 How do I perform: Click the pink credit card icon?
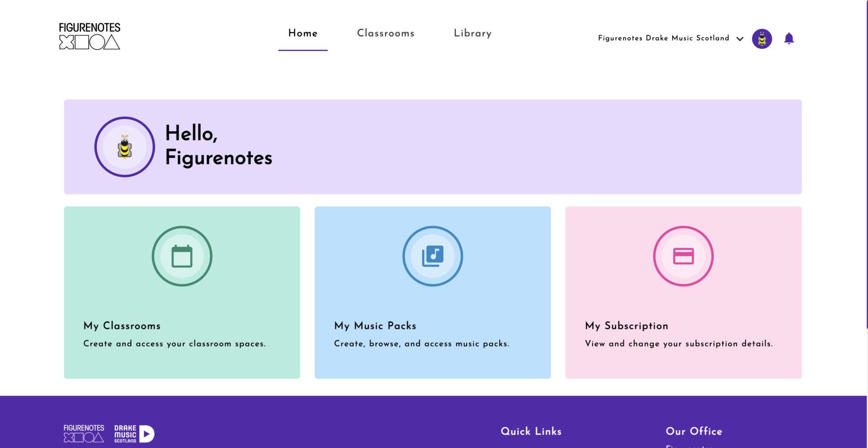(684, 256)
